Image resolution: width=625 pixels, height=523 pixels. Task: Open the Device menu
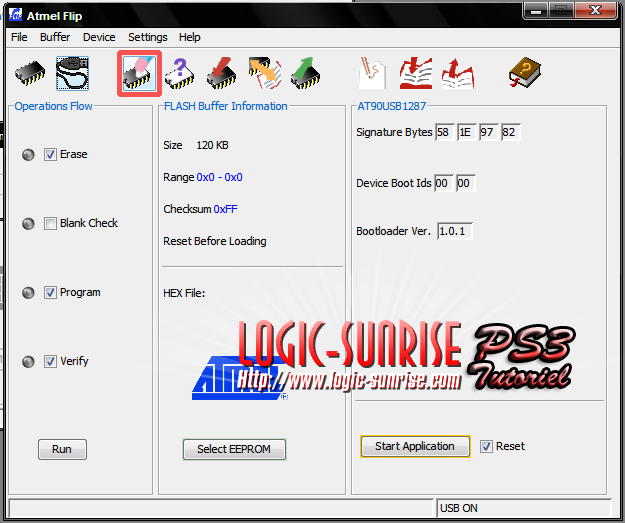(99, 37)
